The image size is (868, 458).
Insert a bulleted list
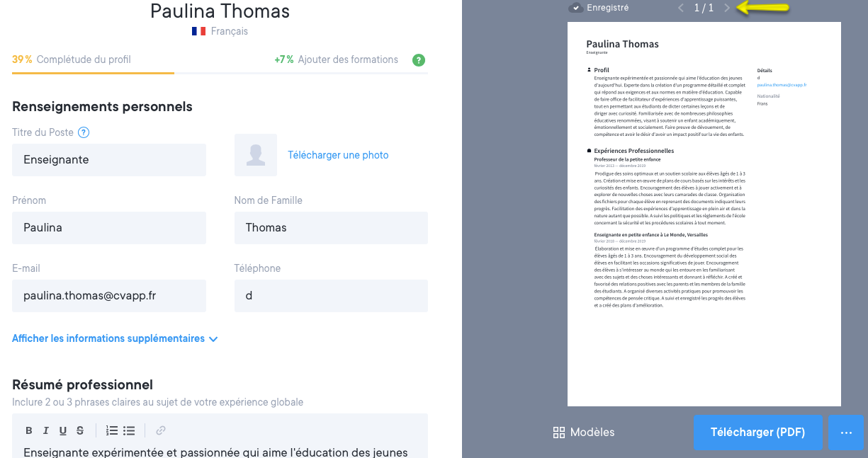[x=129, y=430]
